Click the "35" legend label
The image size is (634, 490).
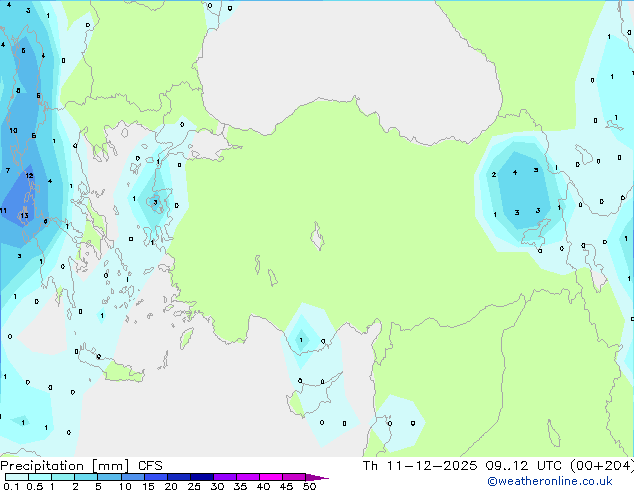click(240, 486)
